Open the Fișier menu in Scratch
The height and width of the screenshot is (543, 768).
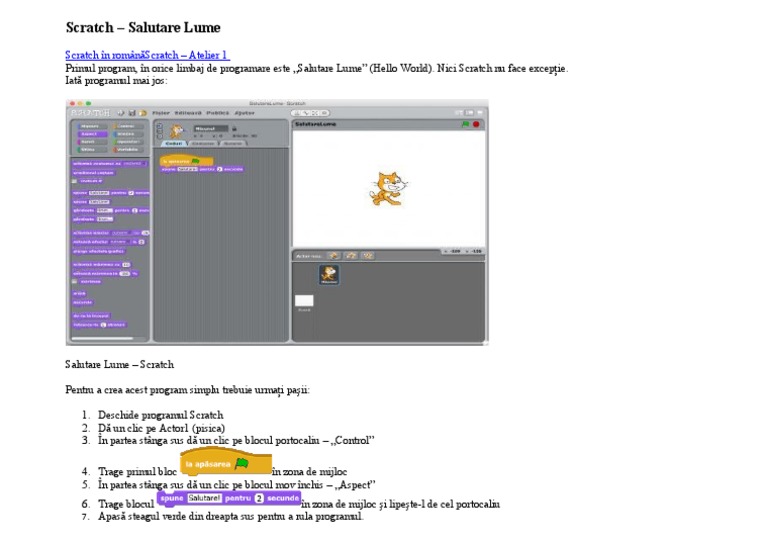click(x=161, y=113)
